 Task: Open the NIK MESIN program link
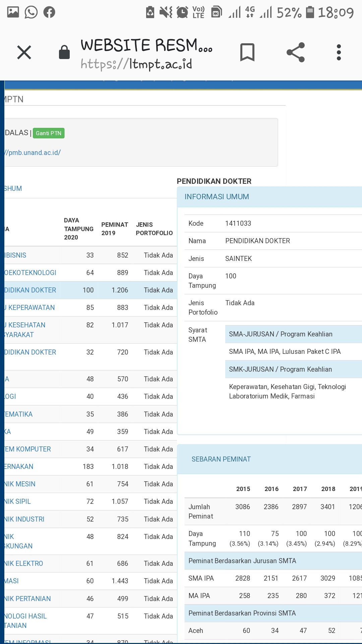(20, 484)
